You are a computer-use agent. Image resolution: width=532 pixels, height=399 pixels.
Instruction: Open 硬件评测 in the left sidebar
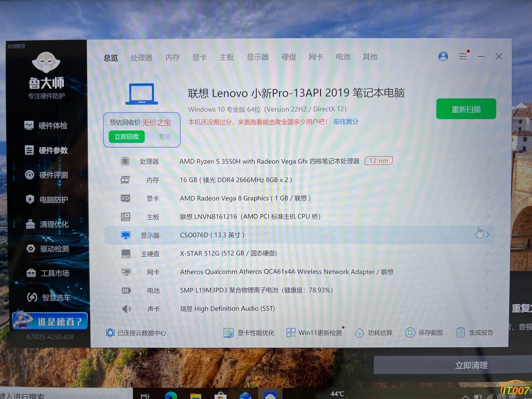47,175
